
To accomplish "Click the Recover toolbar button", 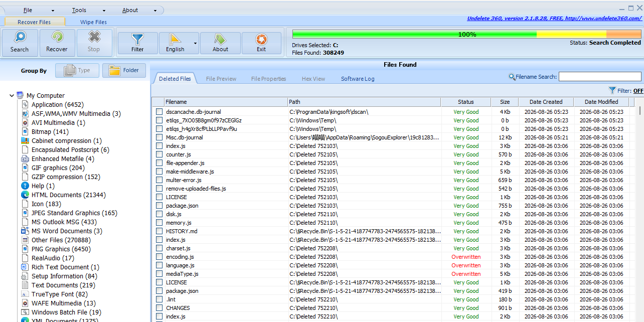I will pos(57,43).
